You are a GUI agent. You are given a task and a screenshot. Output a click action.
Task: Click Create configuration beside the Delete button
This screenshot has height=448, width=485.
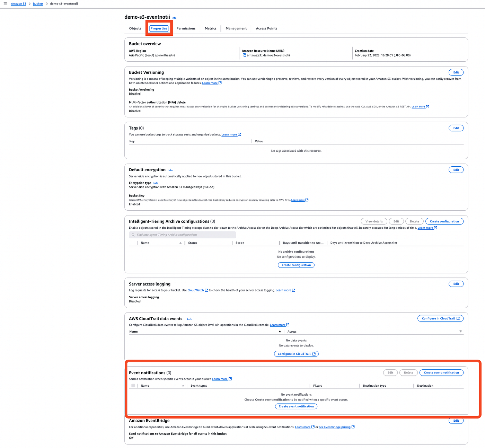(444, 221)
